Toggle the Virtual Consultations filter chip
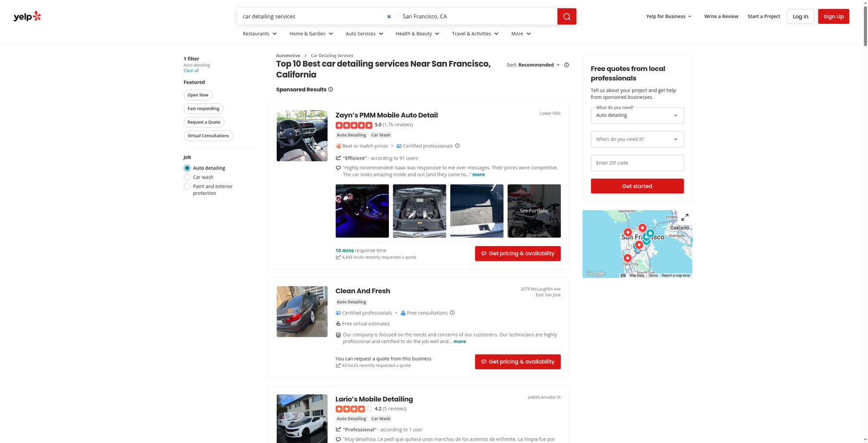Viewport: 868px width, 443px height. point(208,136)
